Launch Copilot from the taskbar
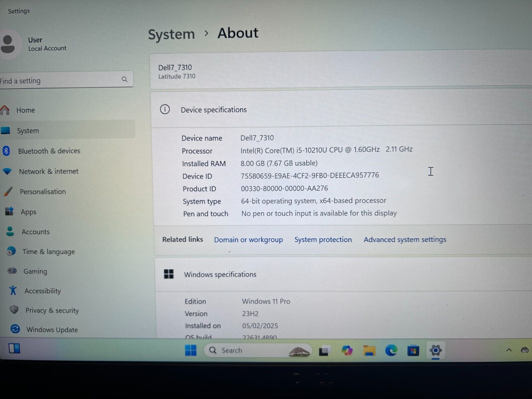 click(x=347, y=350)
